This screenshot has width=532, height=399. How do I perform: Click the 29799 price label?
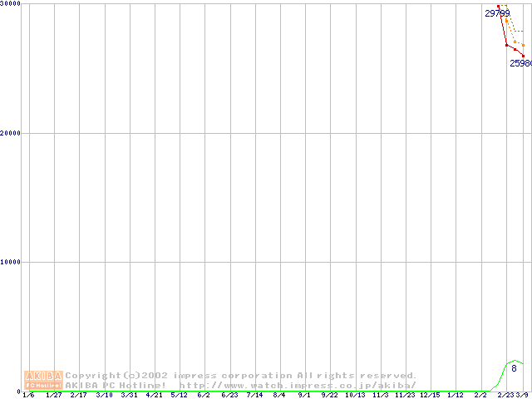tap(497, 13)
